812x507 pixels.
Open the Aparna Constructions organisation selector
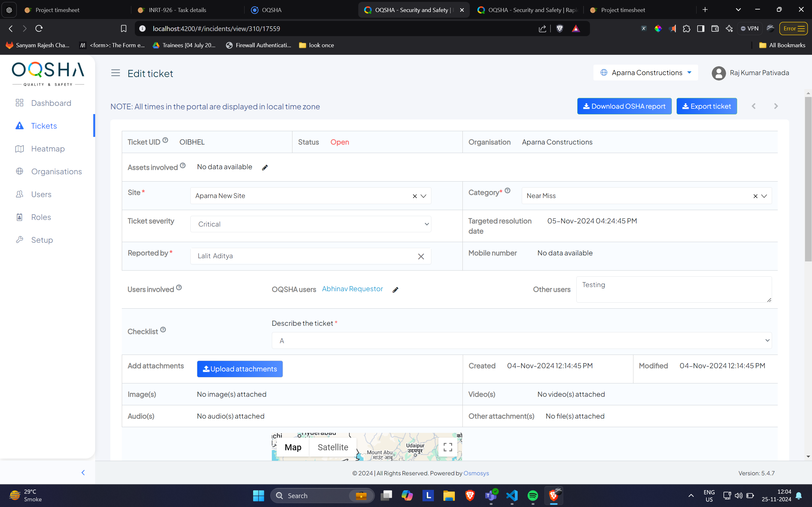646,73
